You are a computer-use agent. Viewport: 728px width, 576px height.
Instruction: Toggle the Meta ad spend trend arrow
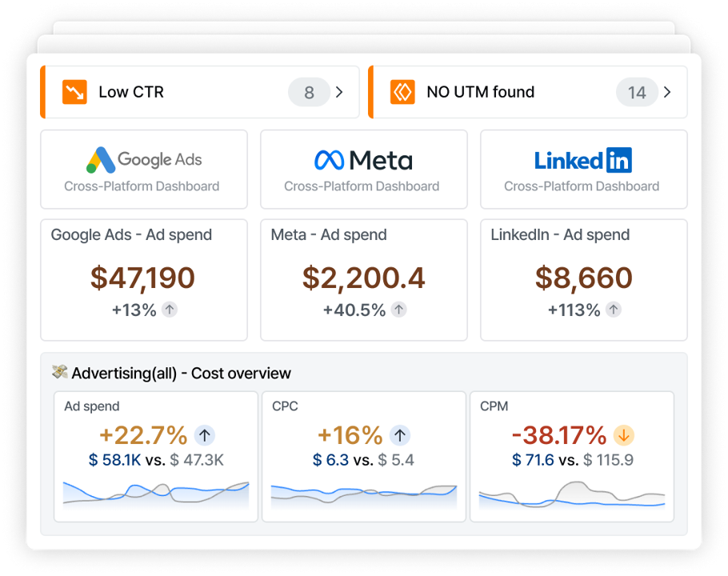tap(399, 310)
